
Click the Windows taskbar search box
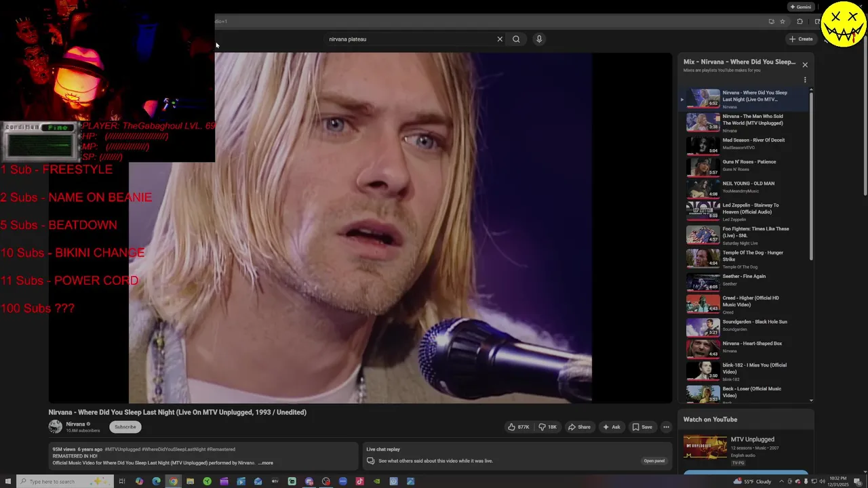(65, 481)
